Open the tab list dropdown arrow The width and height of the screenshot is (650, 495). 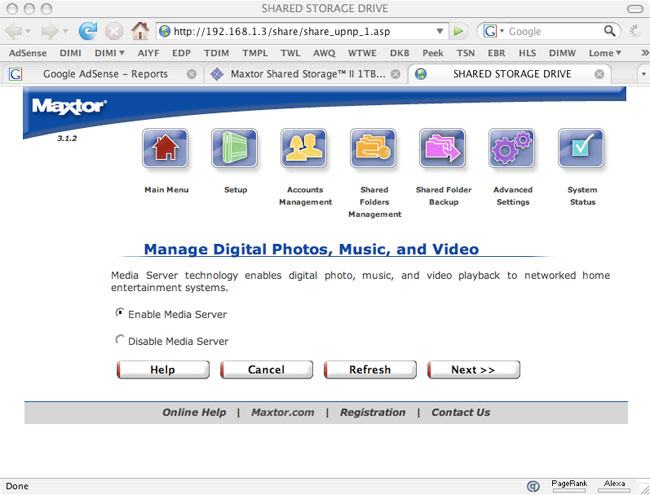point(643,74)
